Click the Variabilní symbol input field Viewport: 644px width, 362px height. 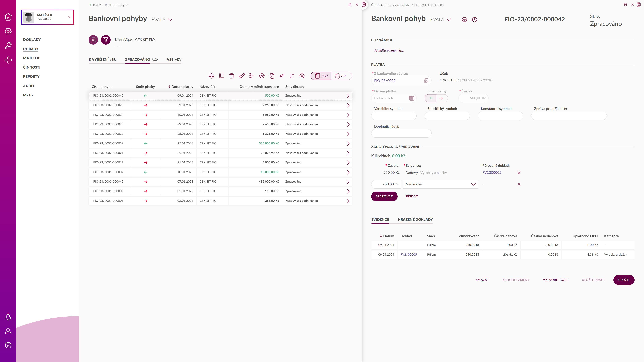[x=394, y=116]
